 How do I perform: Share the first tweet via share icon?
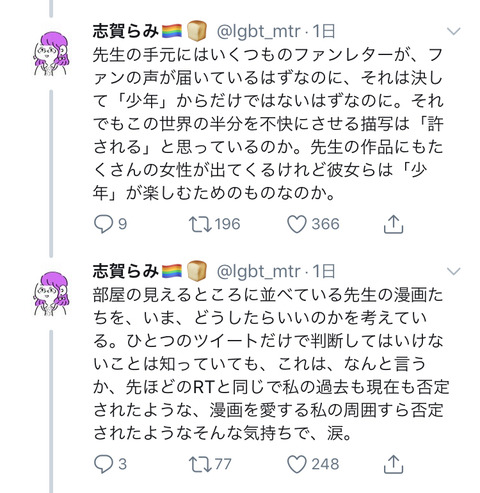click(x=393, y=224)
